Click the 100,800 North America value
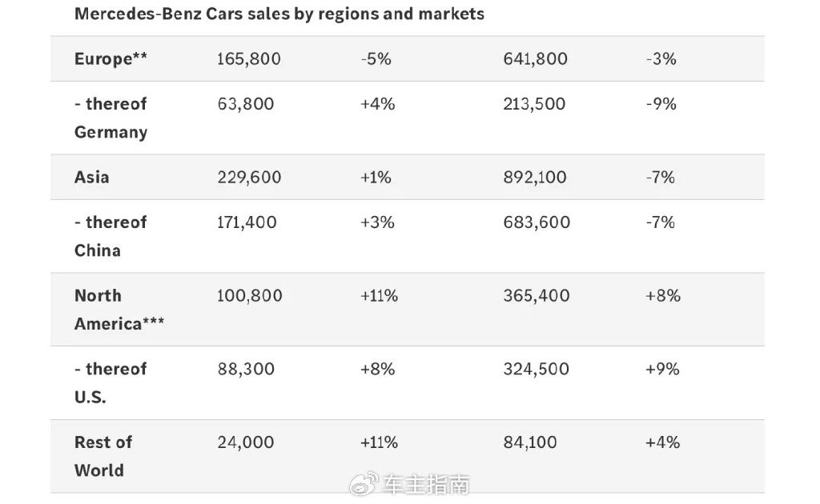The width and height of the screenshot is (820, 504). pos(249,295)
